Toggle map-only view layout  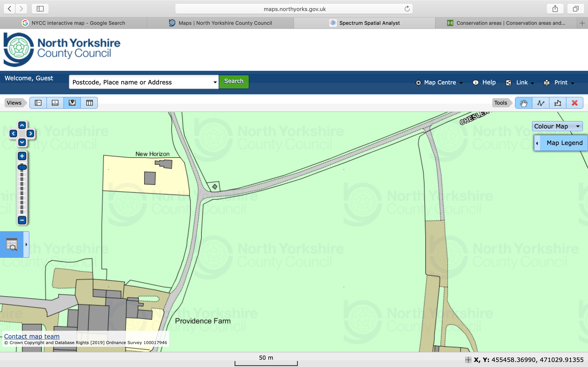pos(72,103)
